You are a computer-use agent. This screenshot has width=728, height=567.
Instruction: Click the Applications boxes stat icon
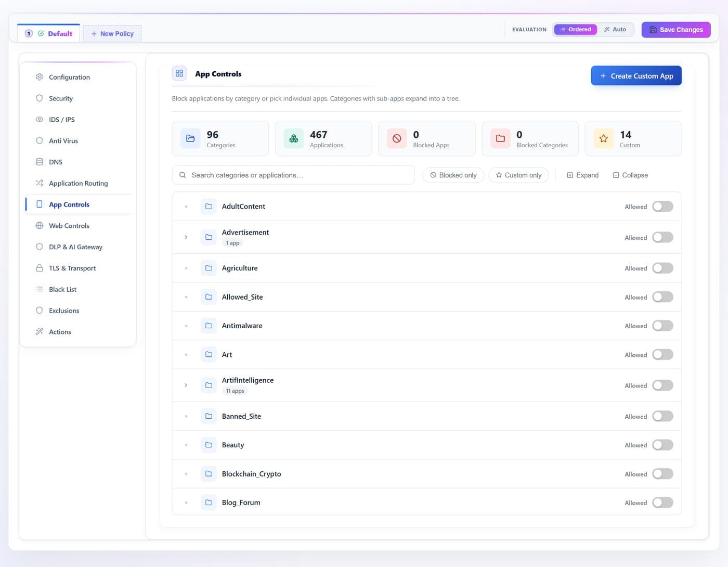tap(293, 138)
